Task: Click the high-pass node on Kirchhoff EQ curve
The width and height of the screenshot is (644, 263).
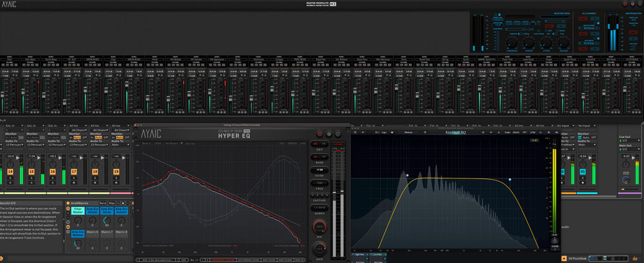Action: point(407,175)
